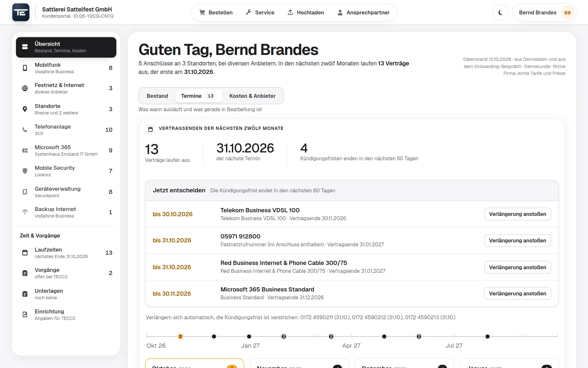Open Standorte via its pin icon
This screenshot has height=368, width=588.
pos(25,109)
